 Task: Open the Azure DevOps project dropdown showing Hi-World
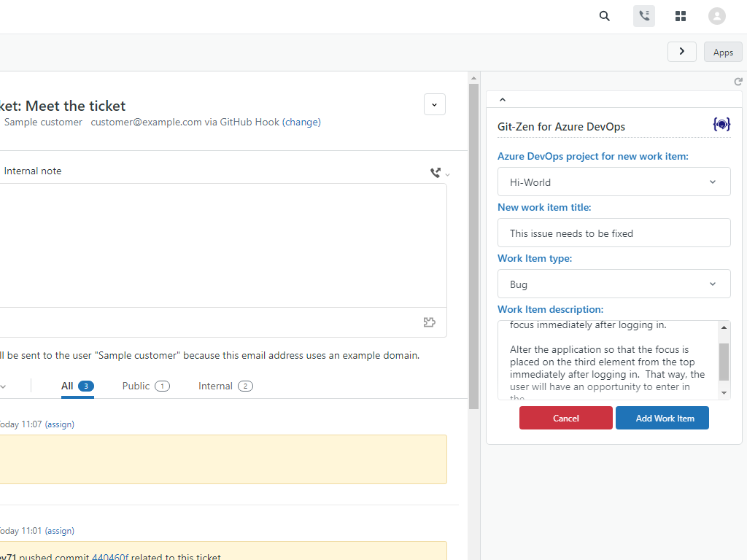click(x=614, y=182)
